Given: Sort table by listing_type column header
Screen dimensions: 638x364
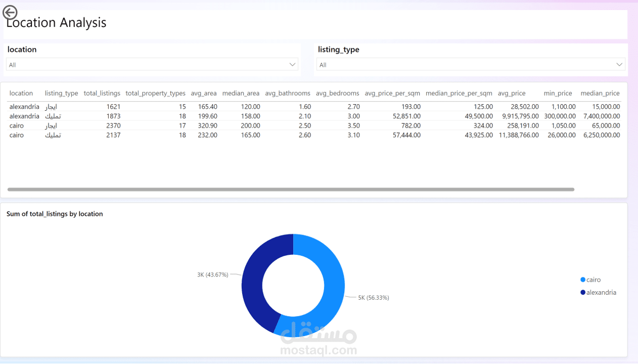Looking at the screenshot, I should click(x=61, y=93).
